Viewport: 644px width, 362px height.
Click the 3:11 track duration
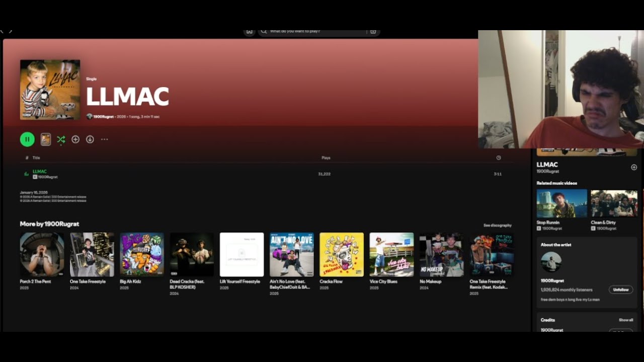pyautogui.click(x=498, y=174)
